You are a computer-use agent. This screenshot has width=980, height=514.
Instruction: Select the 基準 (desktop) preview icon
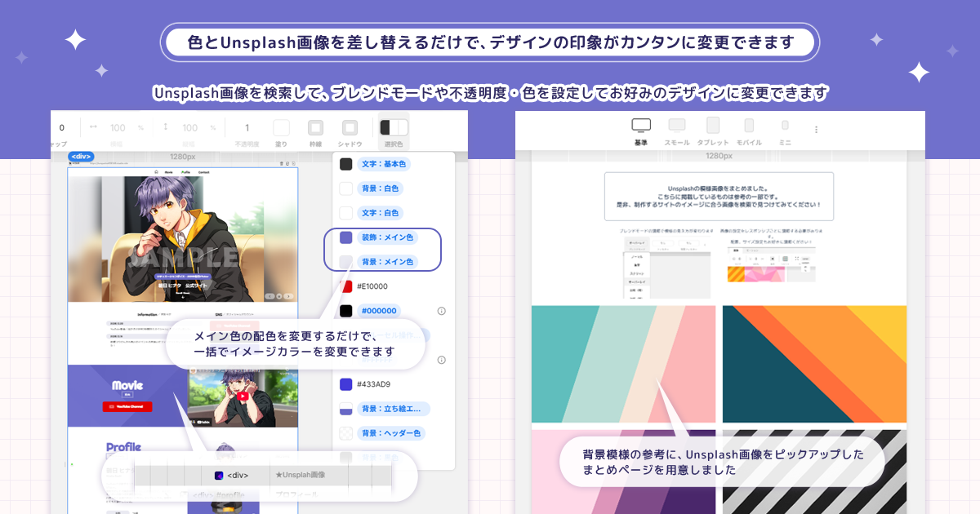click(x=641, y=124)
